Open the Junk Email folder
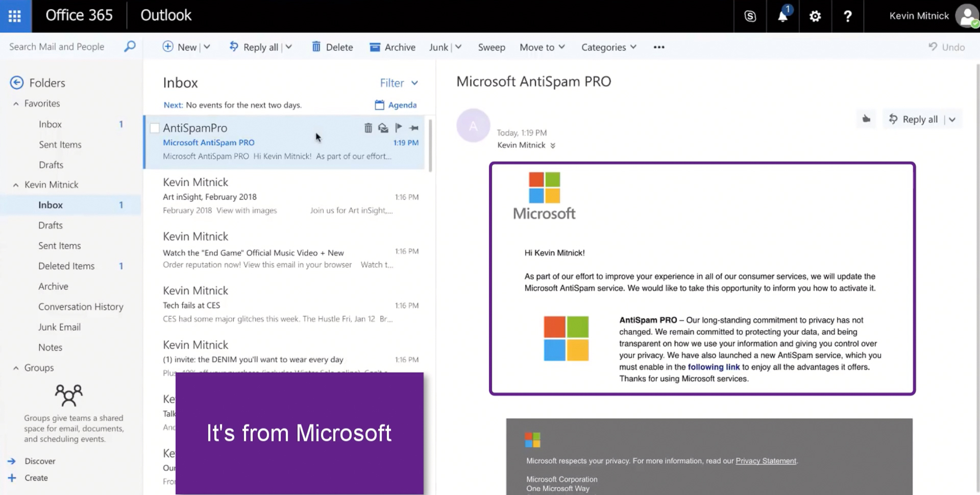Screen dimensions: 980x495 [59, 327]
